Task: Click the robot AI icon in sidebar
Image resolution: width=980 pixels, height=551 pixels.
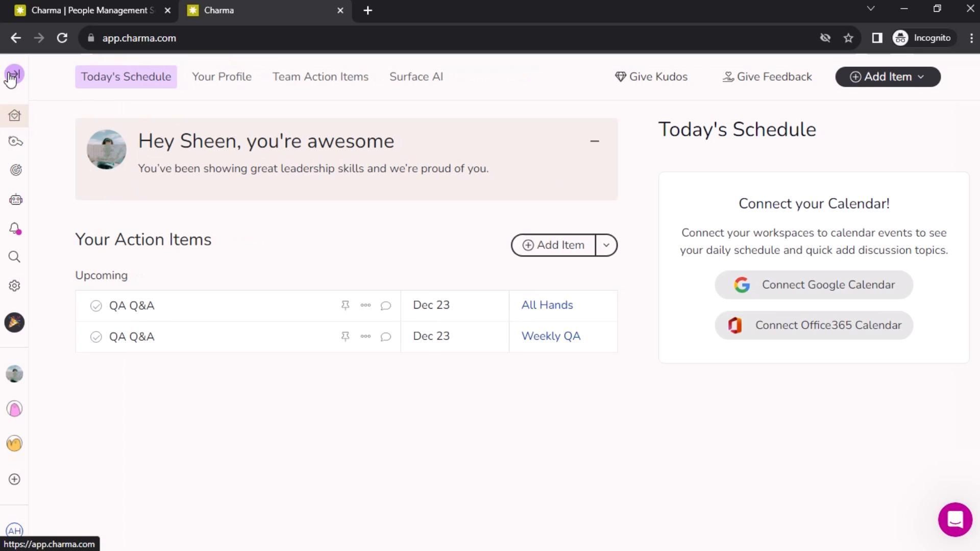Action: [x=15, y=199]
